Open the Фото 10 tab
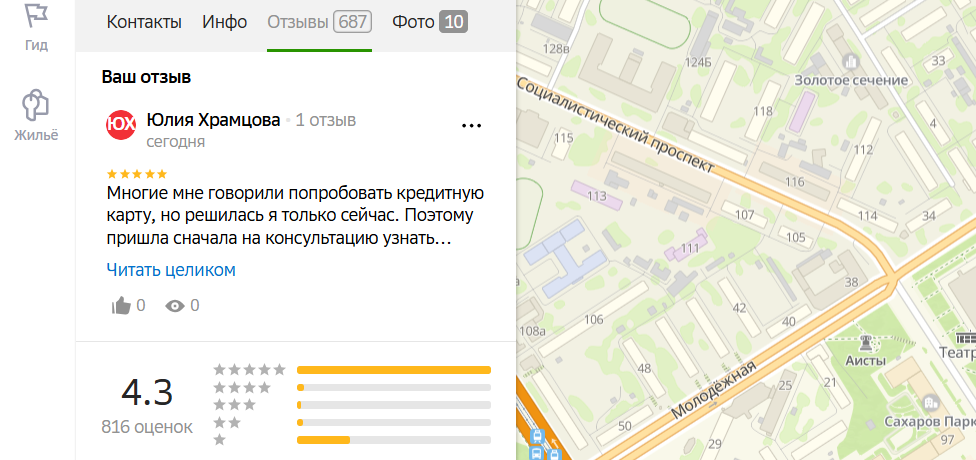 [429, 22]
